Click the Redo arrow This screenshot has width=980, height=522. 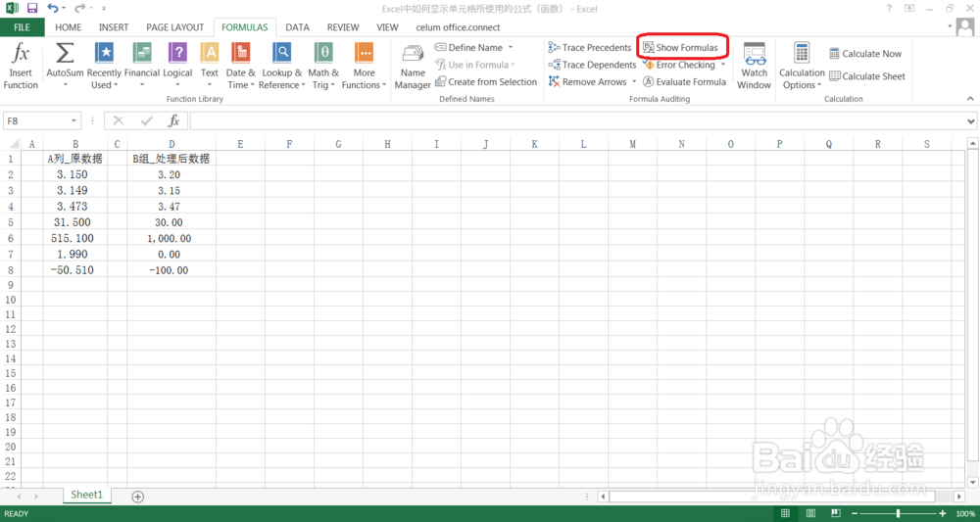79,9
